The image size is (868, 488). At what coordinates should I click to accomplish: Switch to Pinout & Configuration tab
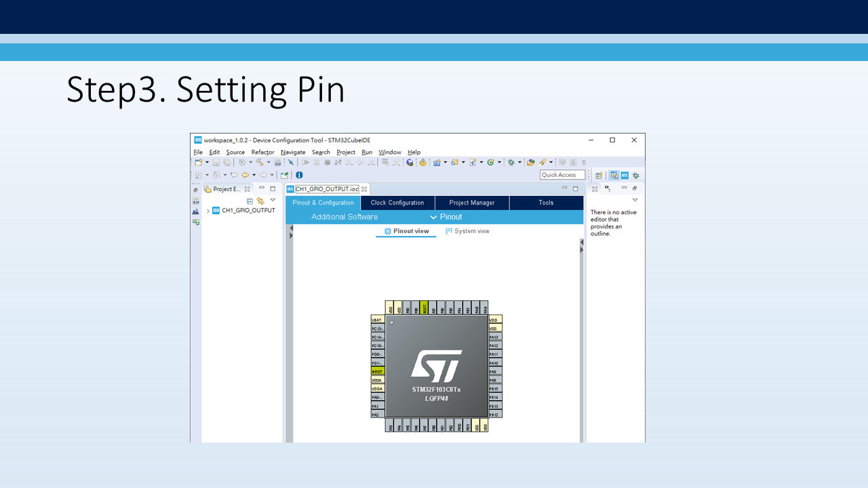coord(323,203)
